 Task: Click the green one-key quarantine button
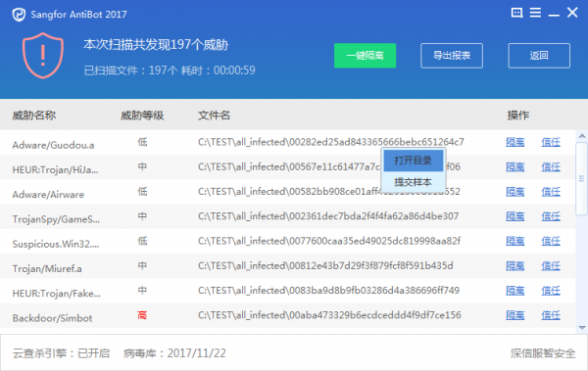(x=365, y=56)
